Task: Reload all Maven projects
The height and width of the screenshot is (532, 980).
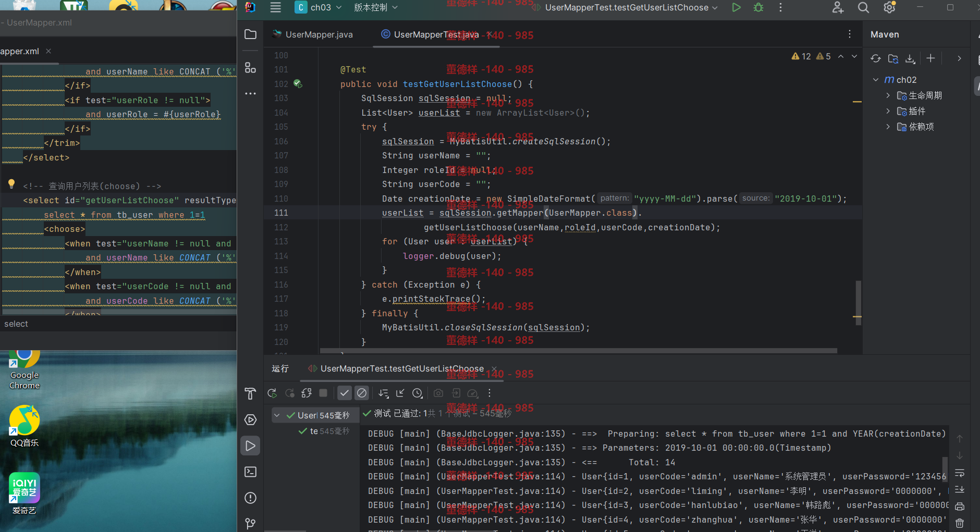Action: [x=876, y=58]
